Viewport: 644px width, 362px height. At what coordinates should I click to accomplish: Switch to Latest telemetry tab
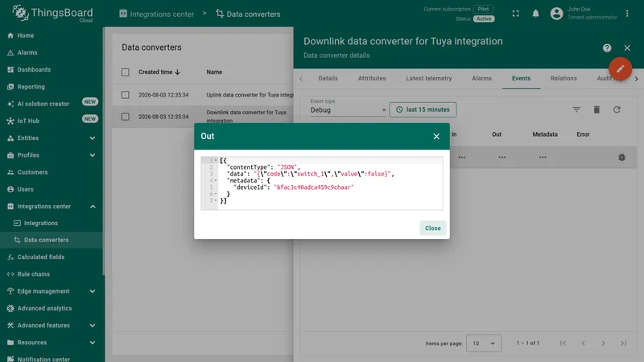click(429, 78)
